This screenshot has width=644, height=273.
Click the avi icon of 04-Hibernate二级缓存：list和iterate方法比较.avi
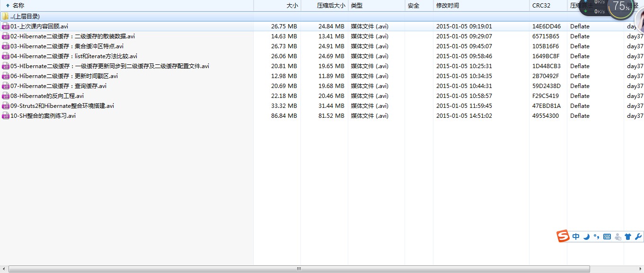click(x=6, y=56)
